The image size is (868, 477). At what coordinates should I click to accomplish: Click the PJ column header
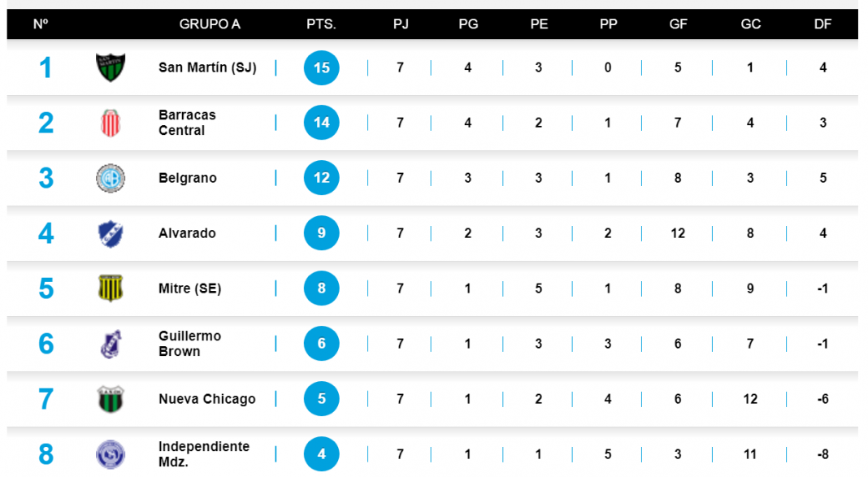(401, 24)
